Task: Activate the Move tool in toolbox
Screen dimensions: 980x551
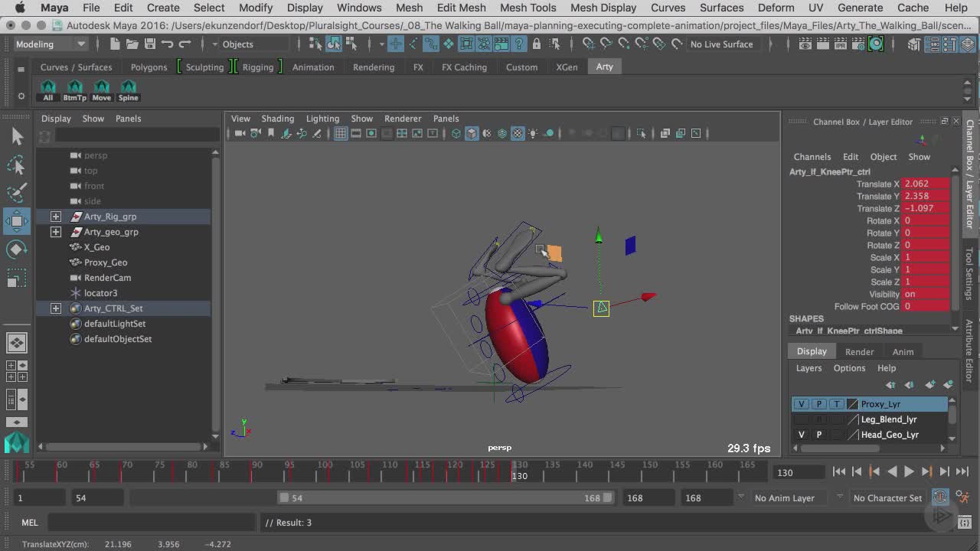Action: pyautogui.click(x=17, y=221)
